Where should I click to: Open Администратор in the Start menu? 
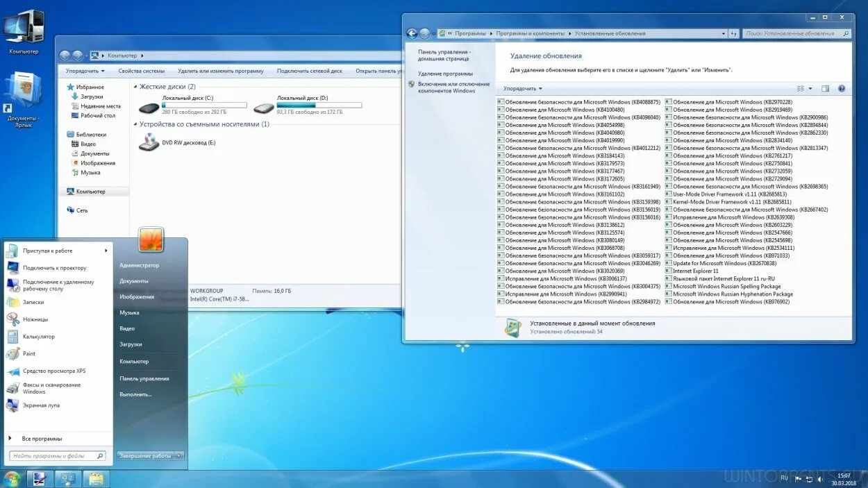click(139, 265)
